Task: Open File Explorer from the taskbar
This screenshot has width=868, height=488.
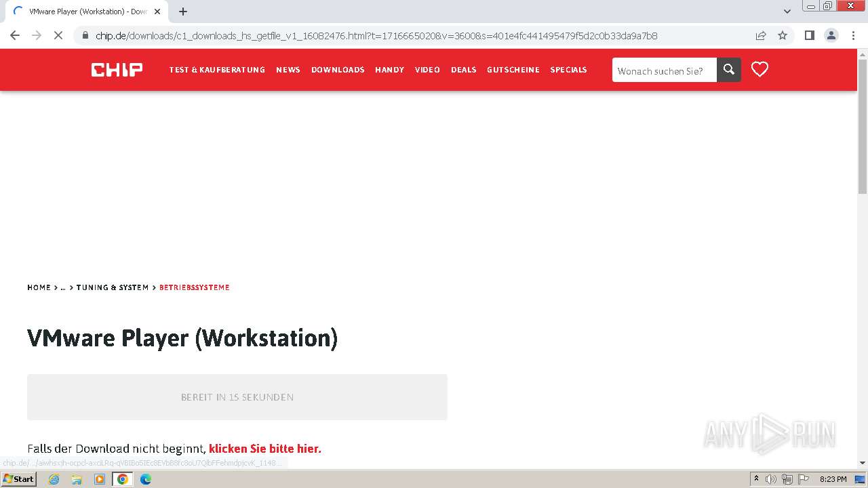Action: coord(77,479)
